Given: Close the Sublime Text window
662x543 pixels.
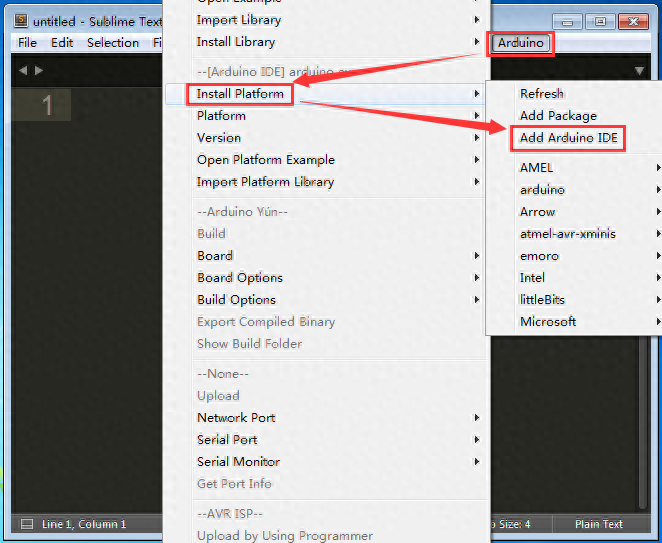Looking at the screenshot, I should click(633, 22).
